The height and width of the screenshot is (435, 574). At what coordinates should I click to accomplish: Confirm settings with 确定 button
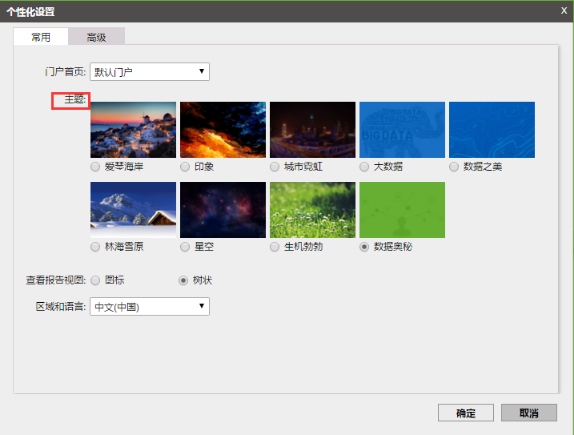(466, 413)
